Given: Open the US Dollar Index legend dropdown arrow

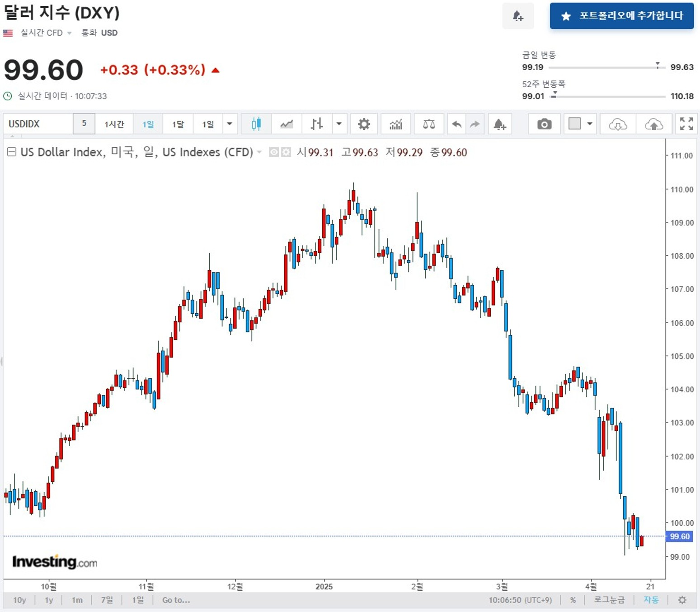Looking at the screenshot, I should [259, 152].
